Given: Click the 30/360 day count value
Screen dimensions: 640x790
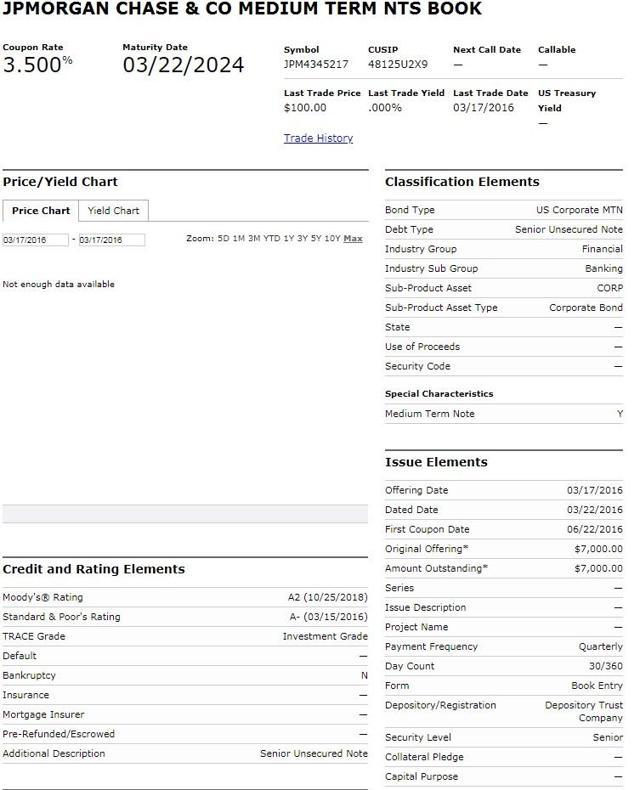Looking at the screenshot, I should coord(606,666).
